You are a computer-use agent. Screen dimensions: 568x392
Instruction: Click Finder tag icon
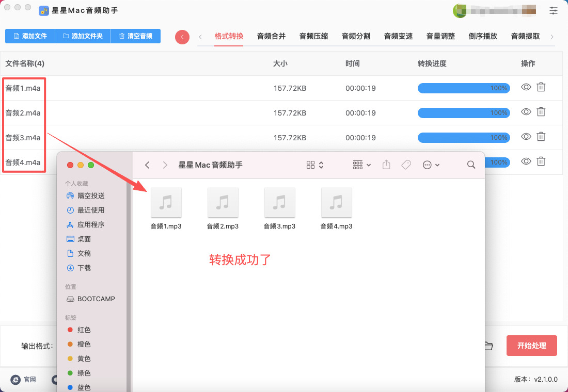(x=406, y=165)
